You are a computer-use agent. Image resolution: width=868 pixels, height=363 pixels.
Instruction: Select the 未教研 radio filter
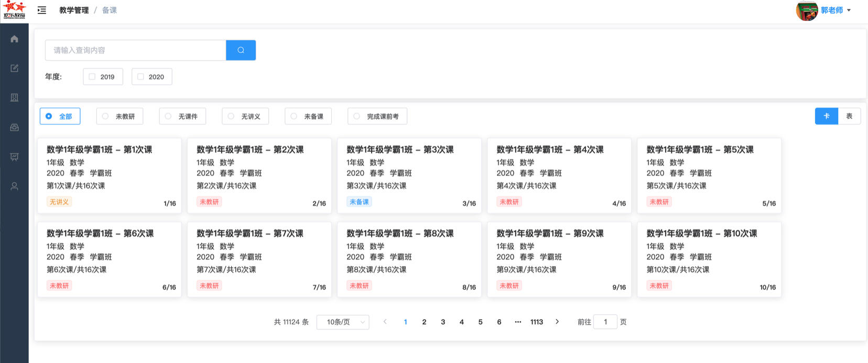(120, 116)
